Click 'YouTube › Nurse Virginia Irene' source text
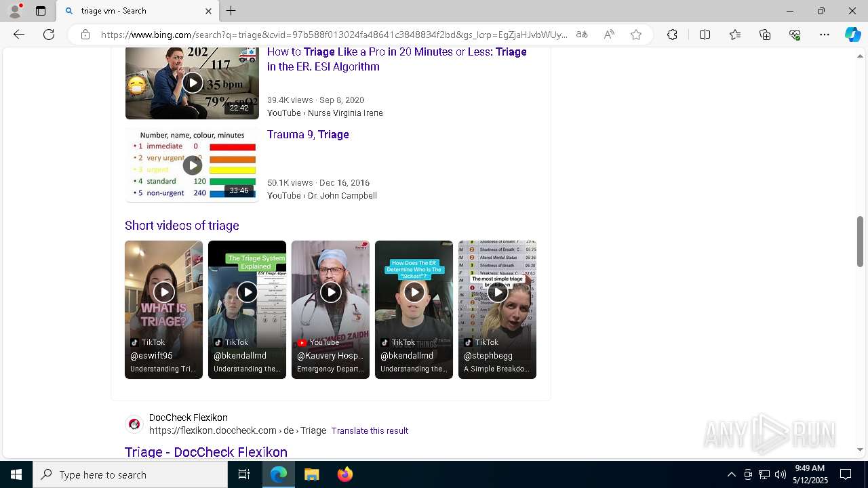The image size is (868, 488). click(x=325, y=113)
